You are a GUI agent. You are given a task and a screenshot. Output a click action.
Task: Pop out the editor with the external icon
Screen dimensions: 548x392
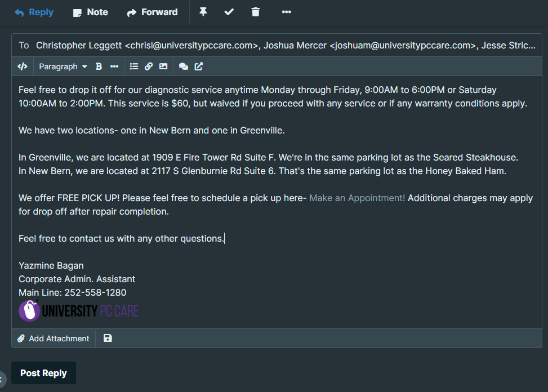coord(199,66)
